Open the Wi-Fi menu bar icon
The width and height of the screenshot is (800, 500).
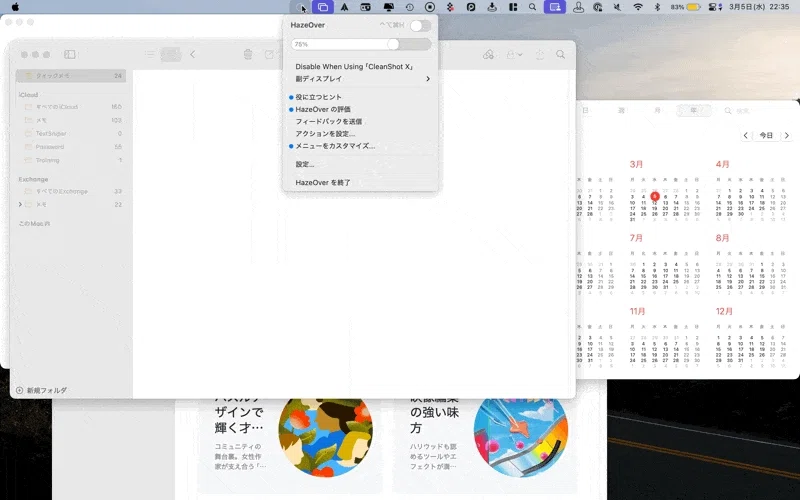[638, 7]
